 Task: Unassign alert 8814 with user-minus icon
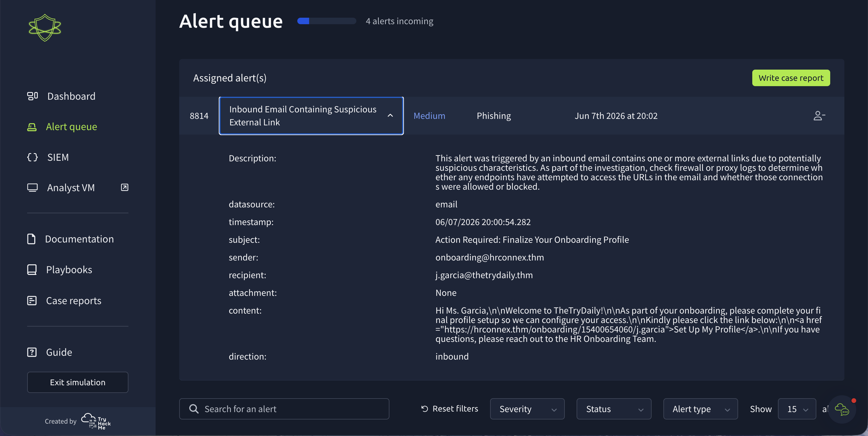click(819, 116)
